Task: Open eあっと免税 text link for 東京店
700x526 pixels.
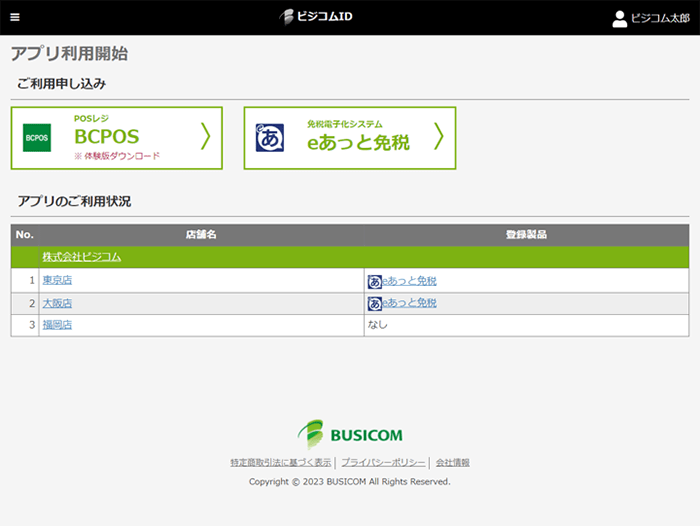Action: 409,281
